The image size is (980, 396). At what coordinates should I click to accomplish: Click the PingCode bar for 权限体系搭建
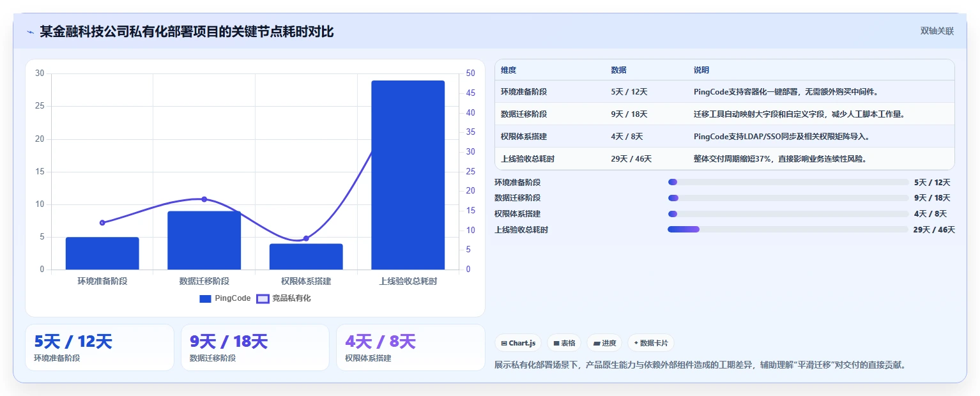point(306,257)
